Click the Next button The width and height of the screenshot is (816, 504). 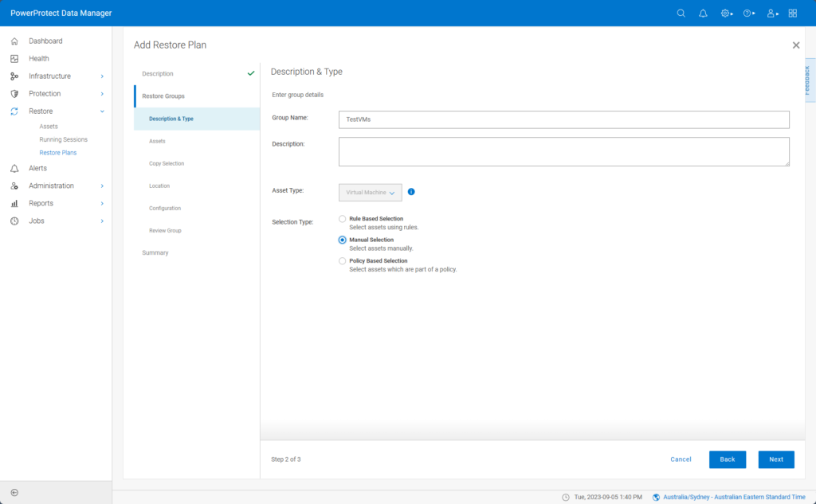[x=775, y=459]
